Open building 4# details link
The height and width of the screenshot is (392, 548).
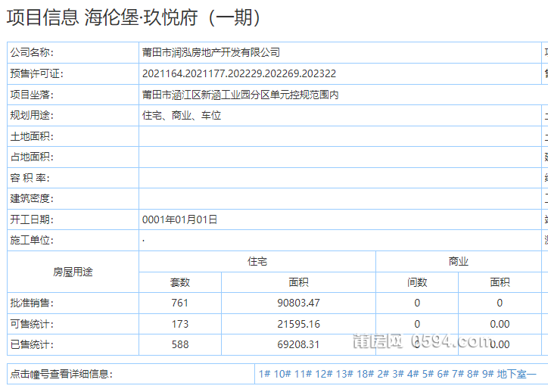(413, 374)
